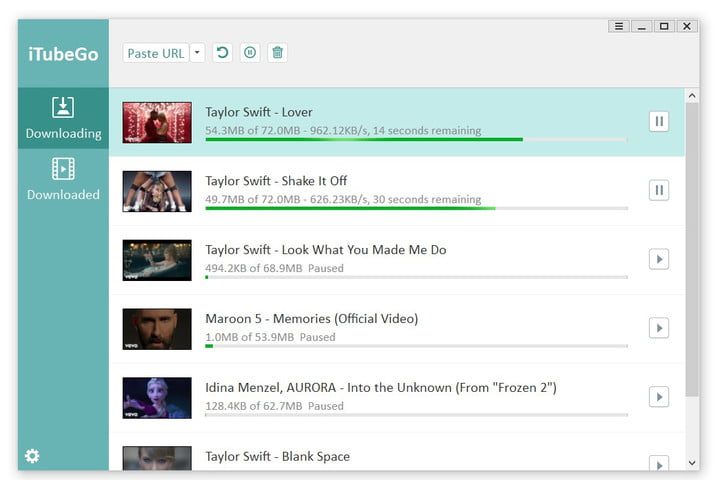Viewport: 720px width, 480px height.
Task: Click status '54.3MB of 72.0MB - 962.12KB/s'
Action: click(287, 130)
